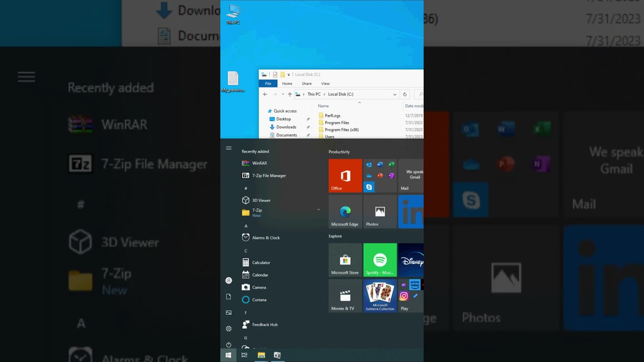Open Customize Quick Access Toolbar dropdown arrow
Image resolution: width=644 pixels, height=362 pixels.
click(289, 75)
